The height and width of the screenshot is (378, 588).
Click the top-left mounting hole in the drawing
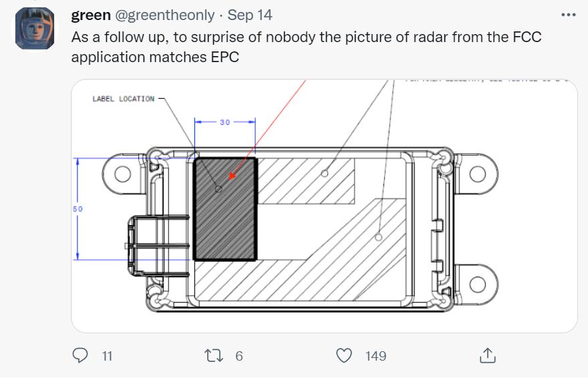[x=122, y=174]
